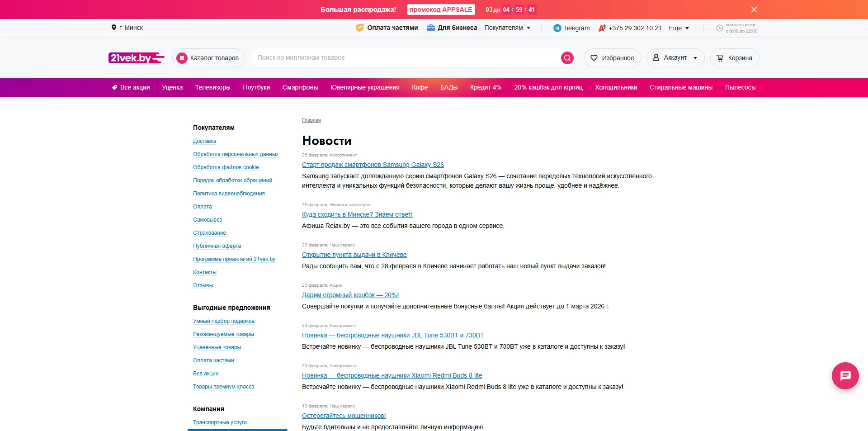This screenshot has height=431, width=868.
Task: Select Смартфоны in the promo bar
Action: coord(300,88)
